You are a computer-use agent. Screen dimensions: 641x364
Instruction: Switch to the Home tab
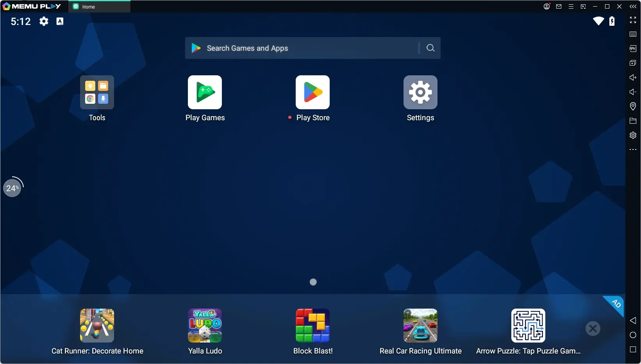[99, 7]
